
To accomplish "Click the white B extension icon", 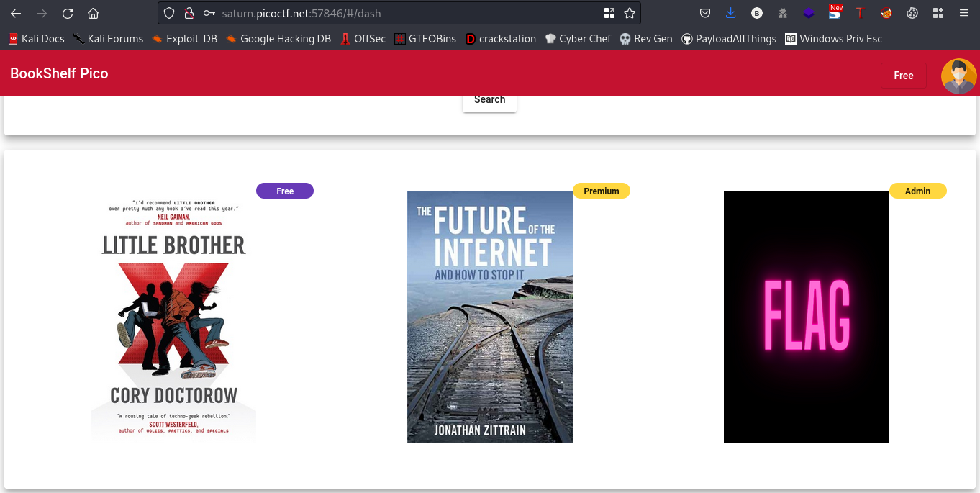I will click(757, 13).
